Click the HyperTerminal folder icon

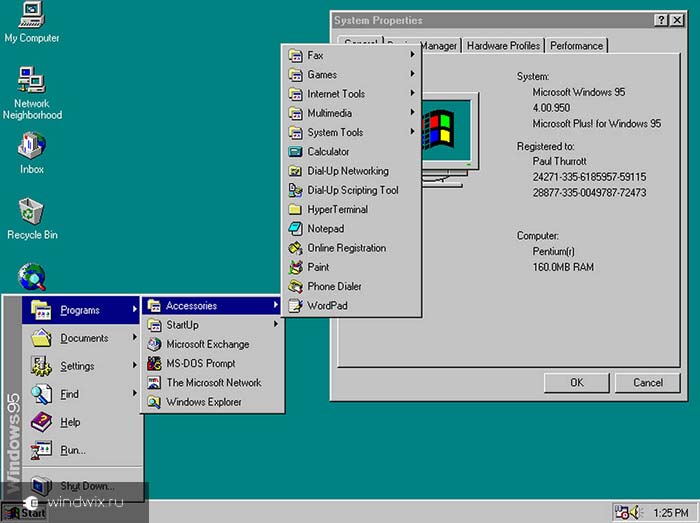pyautogui.click(x=295, y=209)
